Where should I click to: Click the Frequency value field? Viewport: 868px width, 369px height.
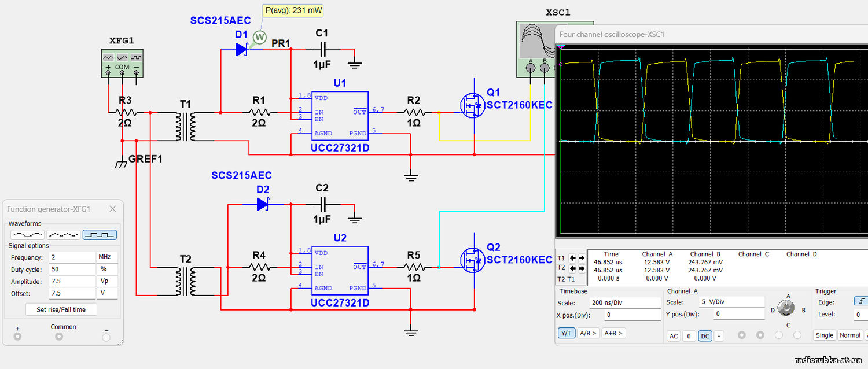[72, 257]
